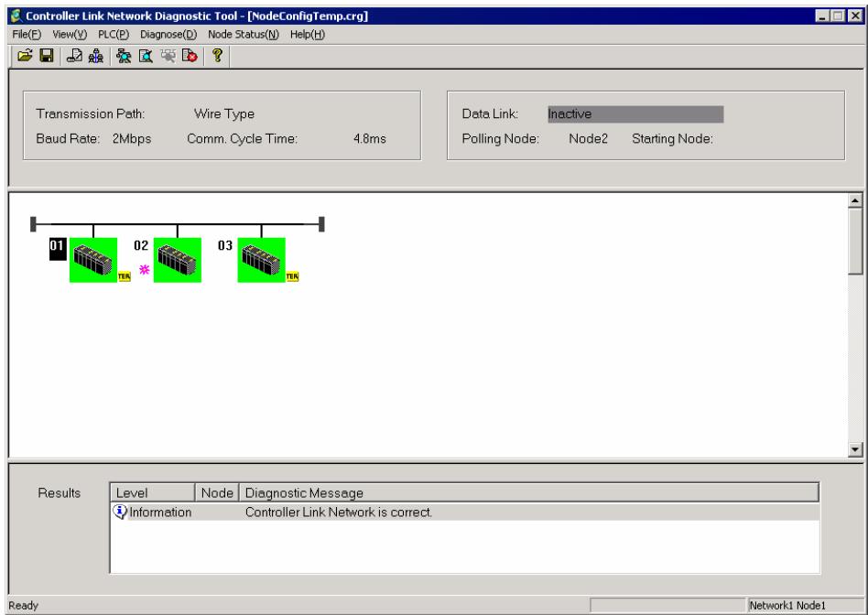
Task: Click the magenta polling node star marker
Action: (145, 270)
